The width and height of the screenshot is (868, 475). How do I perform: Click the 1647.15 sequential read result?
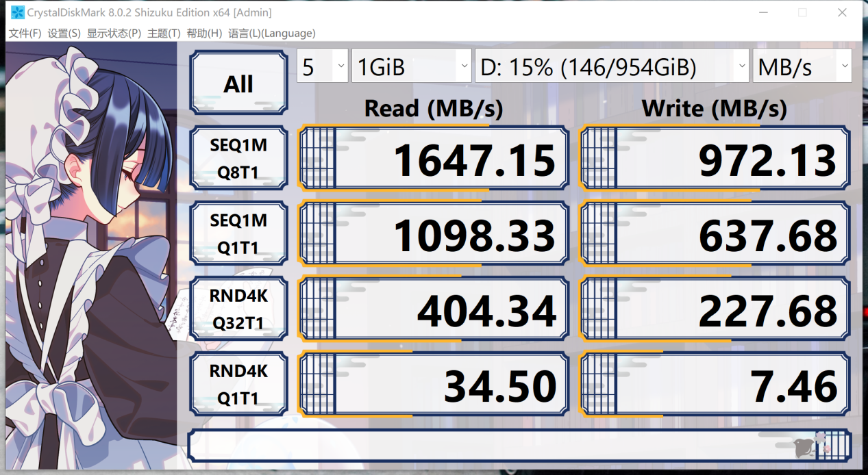434,158
